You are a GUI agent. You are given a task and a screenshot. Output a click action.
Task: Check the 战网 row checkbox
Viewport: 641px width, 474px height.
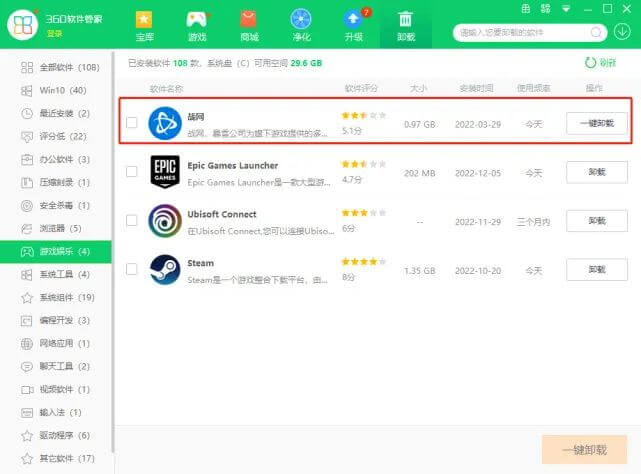(132, 122)
